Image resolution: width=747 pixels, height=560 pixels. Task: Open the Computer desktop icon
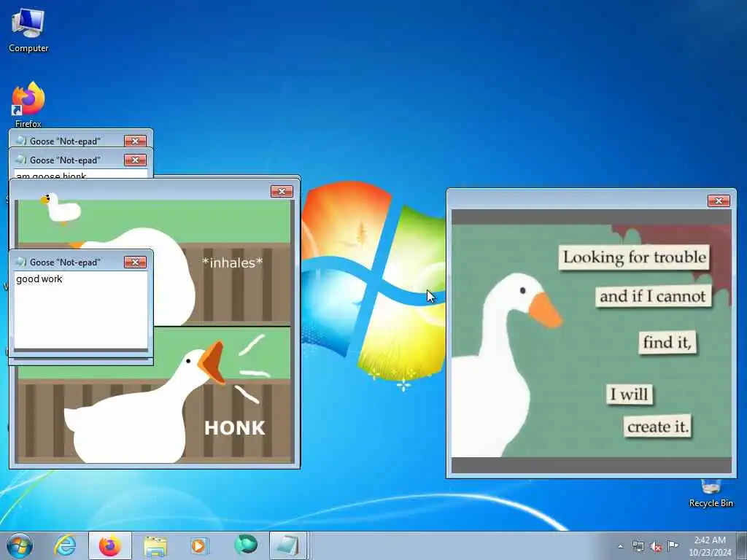[28, 31]
